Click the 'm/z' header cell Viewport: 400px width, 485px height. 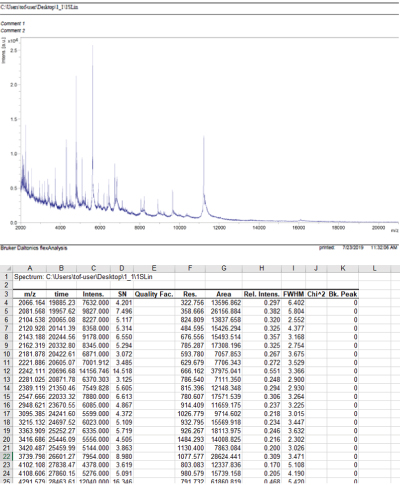pos(30,294)
